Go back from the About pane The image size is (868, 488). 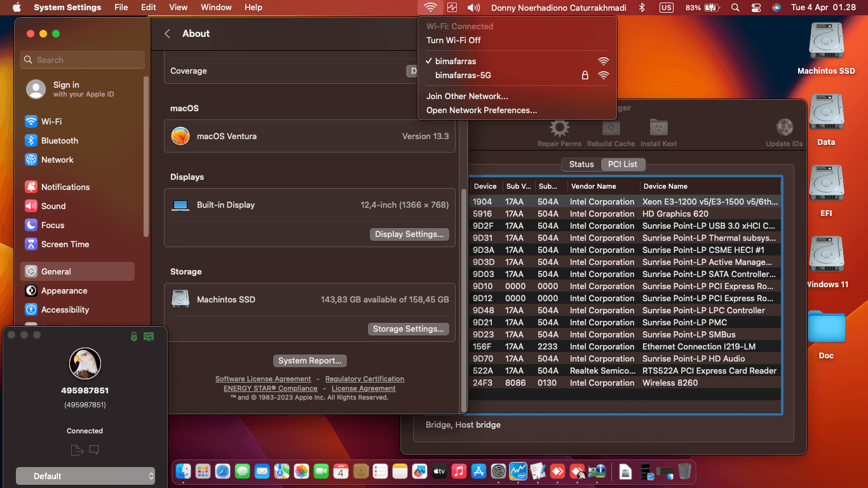167,34
